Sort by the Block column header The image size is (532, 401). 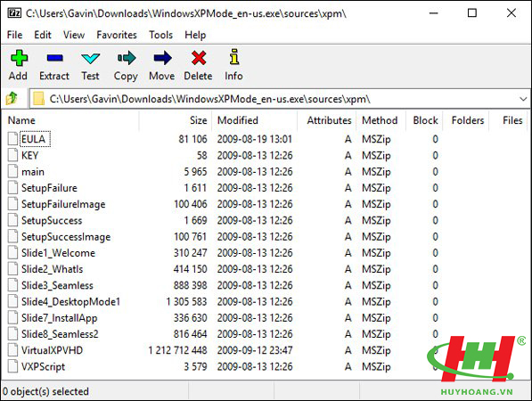point(424,120)
